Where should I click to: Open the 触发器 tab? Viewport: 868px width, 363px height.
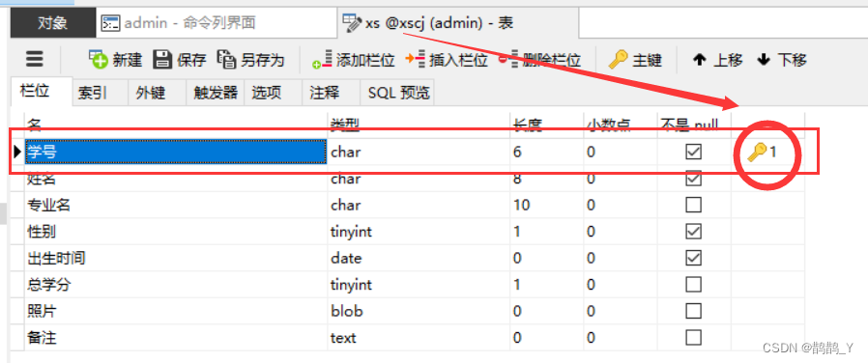pos(216,93)
